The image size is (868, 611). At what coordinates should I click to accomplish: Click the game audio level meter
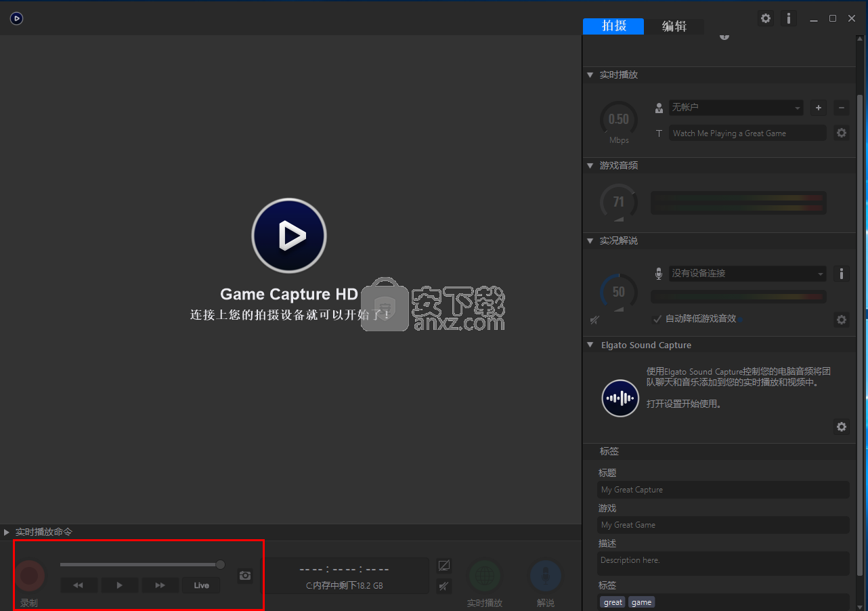(739, 203)
